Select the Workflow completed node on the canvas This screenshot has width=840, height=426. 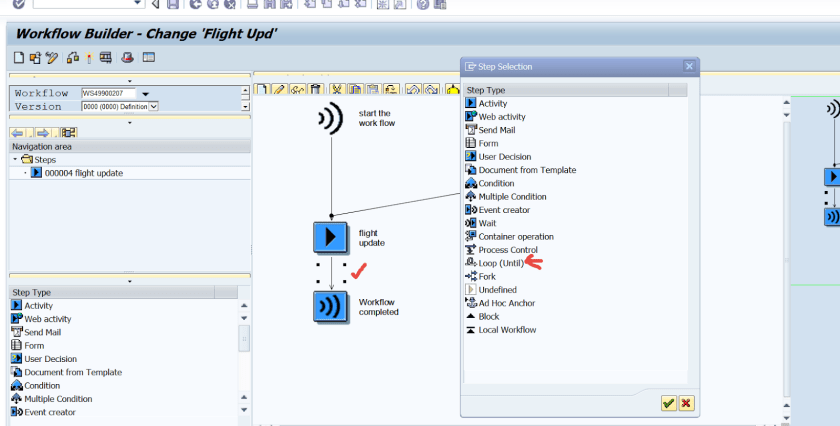coord(330,307)
